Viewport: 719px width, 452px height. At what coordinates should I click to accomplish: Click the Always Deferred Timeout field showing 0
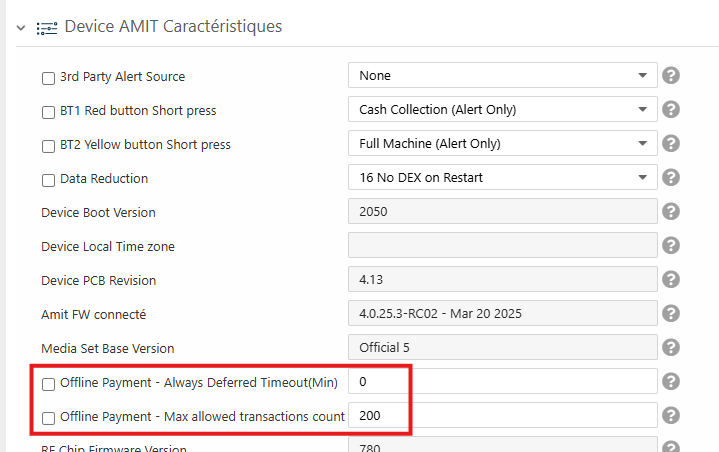(x=503, y=381)
